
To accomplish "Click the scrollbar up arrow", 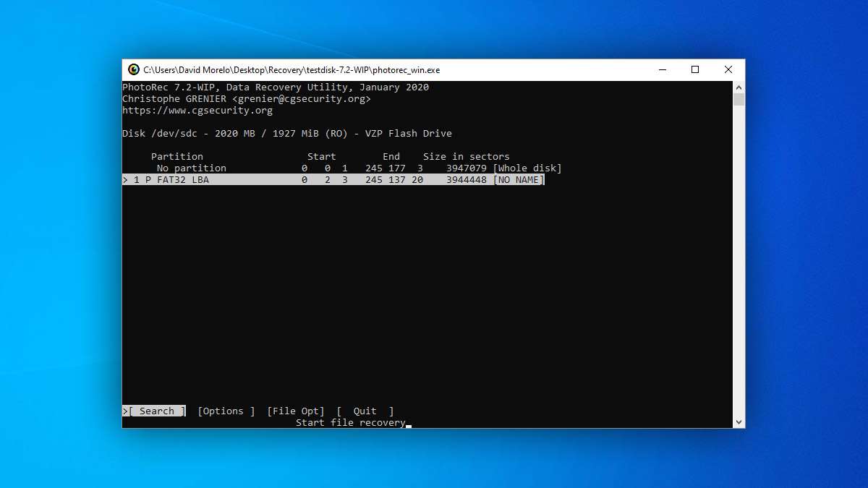I will point(739,87).
